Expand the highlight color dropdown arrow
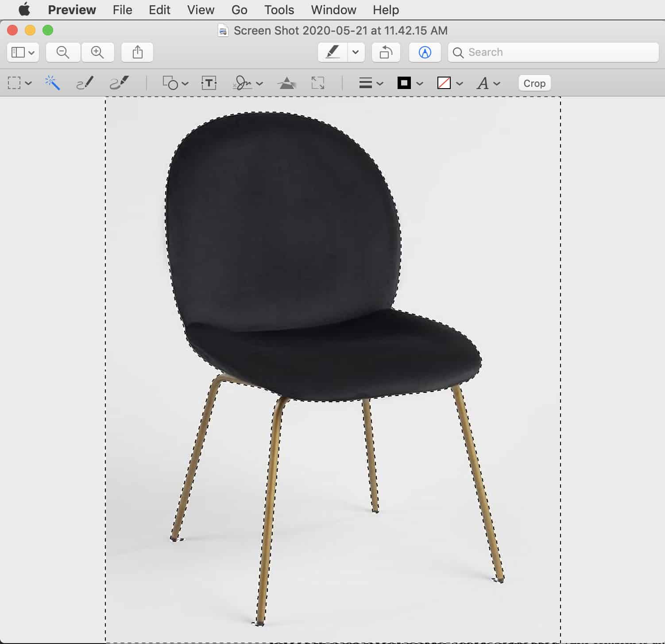Screen dimensions: 665x644 coord(356,52)
